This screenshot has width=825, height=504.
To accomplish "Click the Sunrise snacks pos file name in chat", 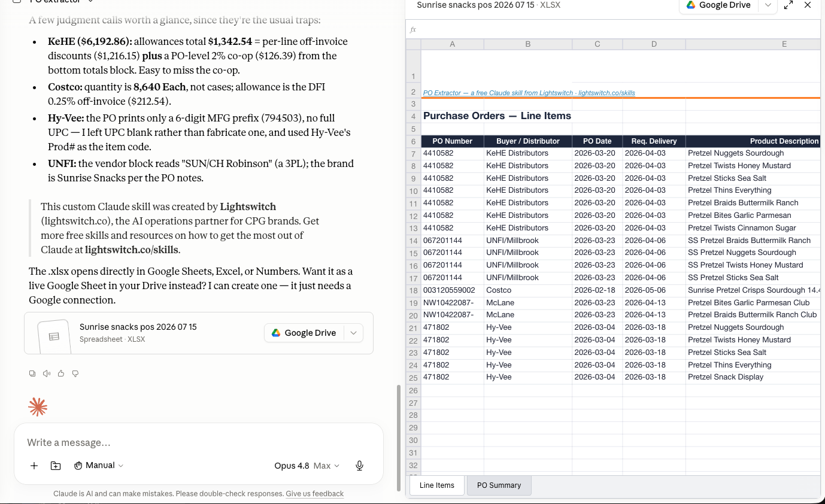I will click(x=138, y=327).
